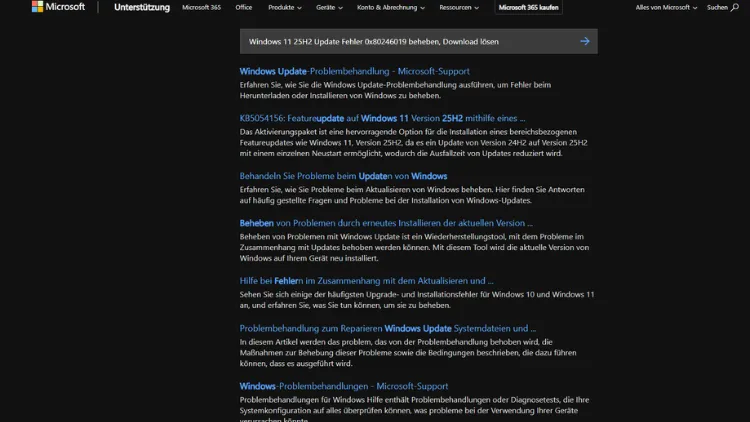Image resolution: width=750 pixels, height=422 pixels.
Task: Click text 'Erfahren Sie, wie Sie die Windows Update-Problembehandlung'
Action: click(348, 85)
